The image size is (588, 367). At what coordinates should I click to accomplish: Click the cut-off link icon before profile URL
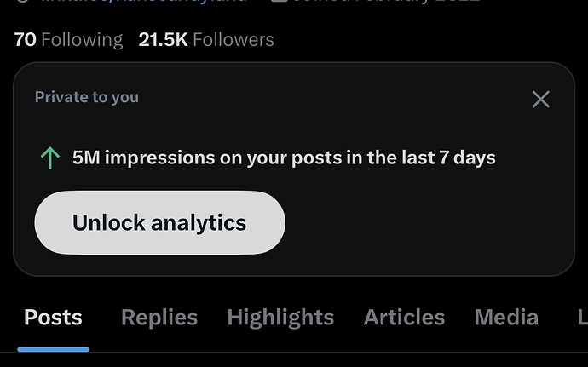23,1
